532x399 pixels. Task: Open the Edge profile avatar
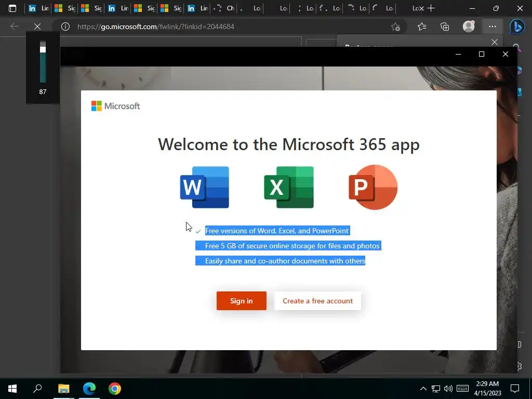[x=469, y=26]
